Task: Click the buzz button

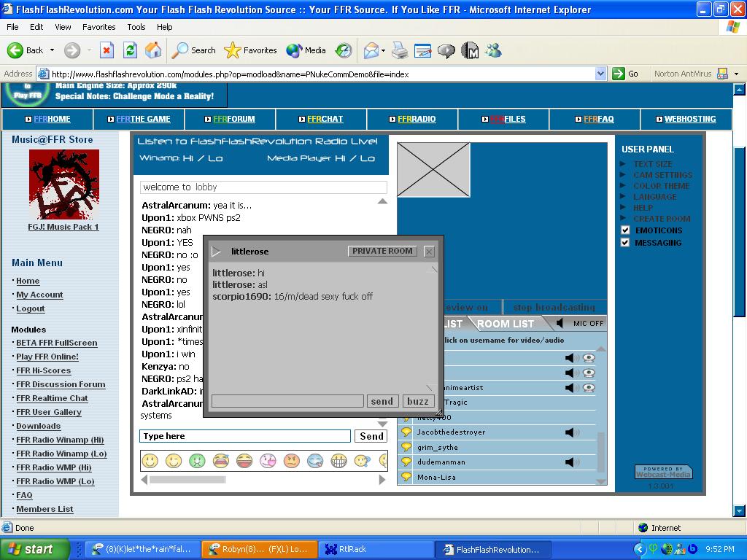Action: 418,401
